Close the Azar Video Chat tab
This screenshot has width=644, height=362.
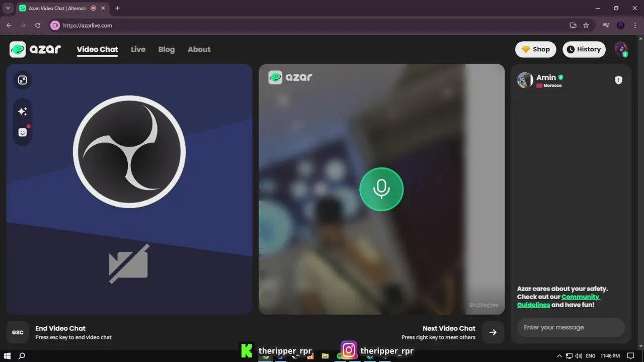104,8
